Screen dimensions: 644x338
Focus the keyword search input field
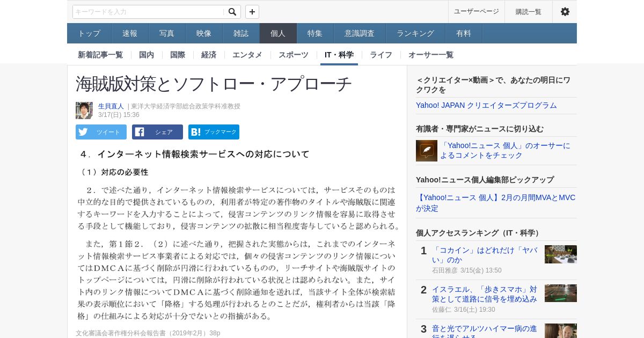click(149, 12)
